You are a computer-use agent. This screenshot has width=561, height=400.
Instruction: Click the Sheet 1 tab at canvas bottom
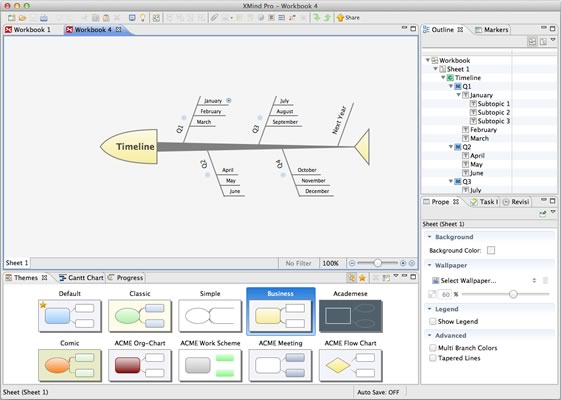[17, 263]
